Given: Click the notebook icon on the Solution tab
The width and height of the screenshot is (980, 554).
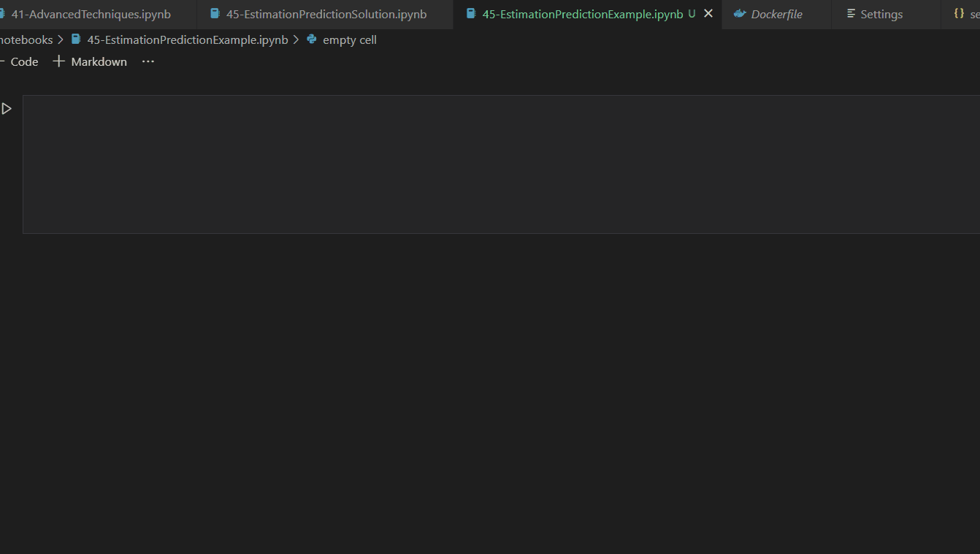Looking at the screenshot, I should coord(214,14).
